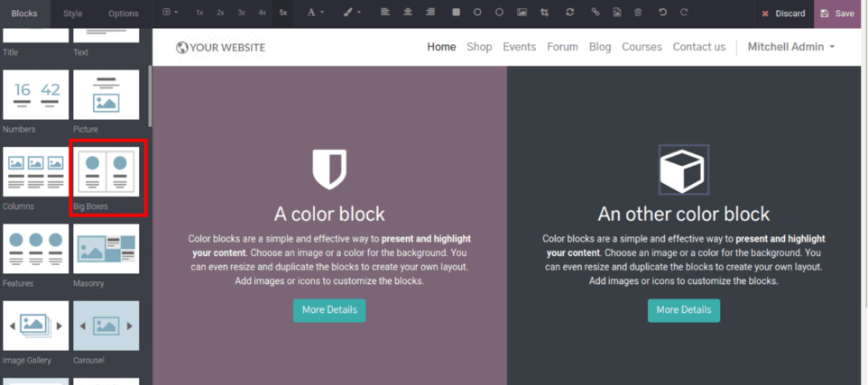Image resolution: width=868 pixels, height=385 pixels.
Task: Redo the last change
Action: coord(684,12)
